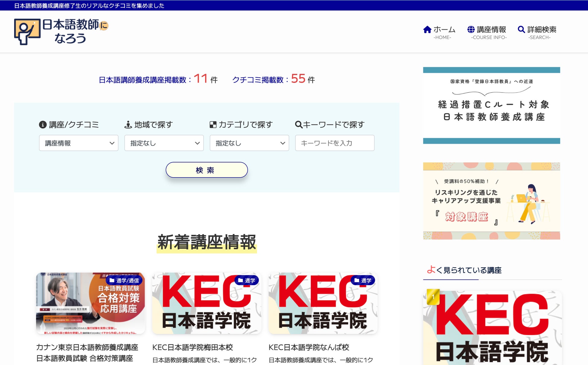Click the info icon beside 講座/クチコミ
The image size is (588, 365).
(43, 124)
